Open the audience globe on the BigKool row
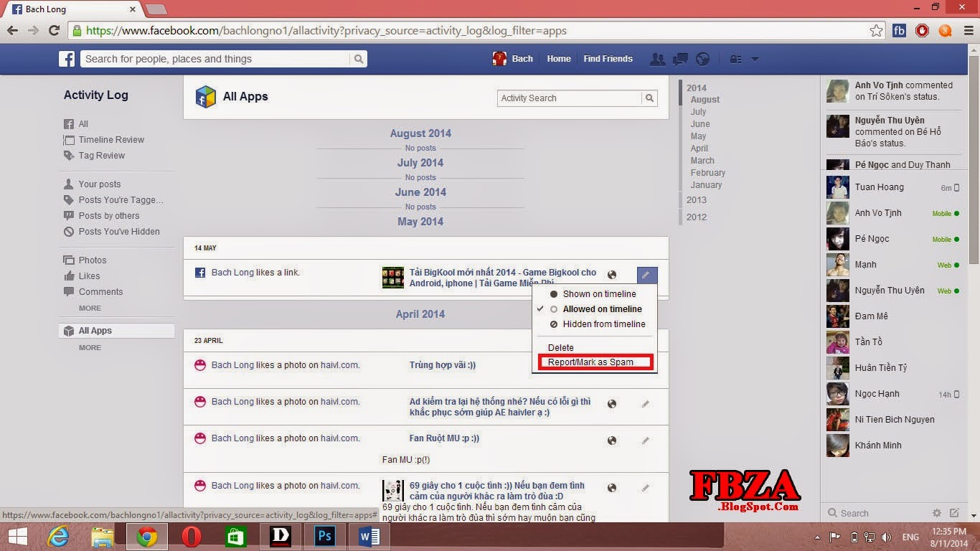This screenshot has height=551, width=980. [612, 274]
